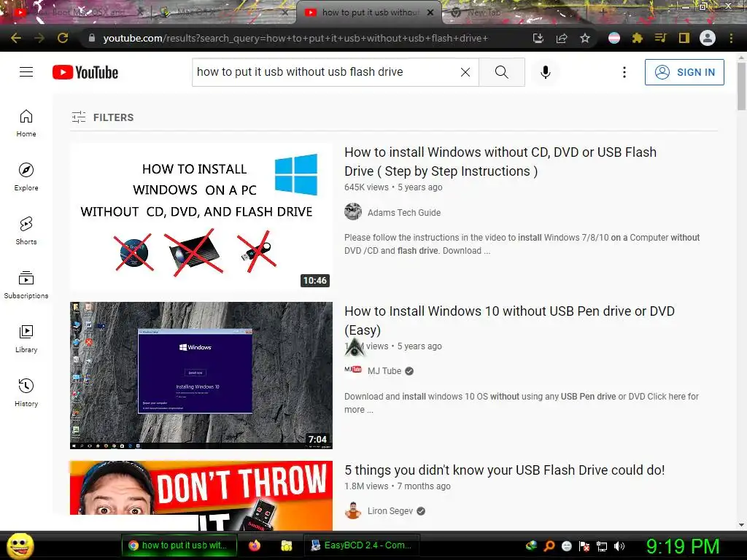Switch to EasyBCD 2.4 taskbar window

[x=361, y=545]
